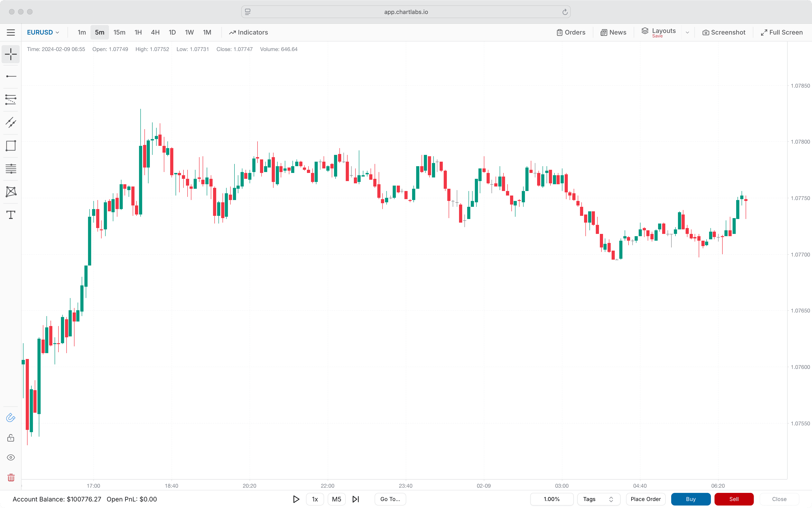The width and height of the screenshot is (812, 508).
Task: Select the horizontal line drawing tool
Action: pyautogui.click(x=11, y=76)
